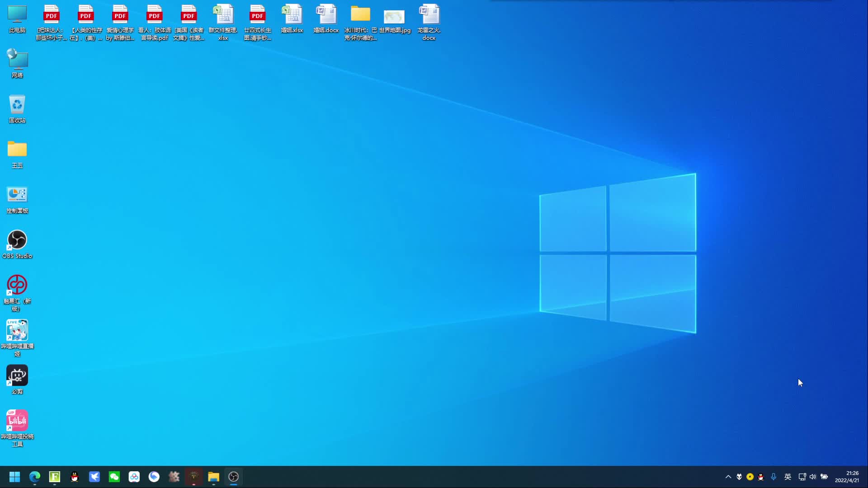Select the 回收站 recycle bin icon
The image size is (868, 488).
coord(17,109)
